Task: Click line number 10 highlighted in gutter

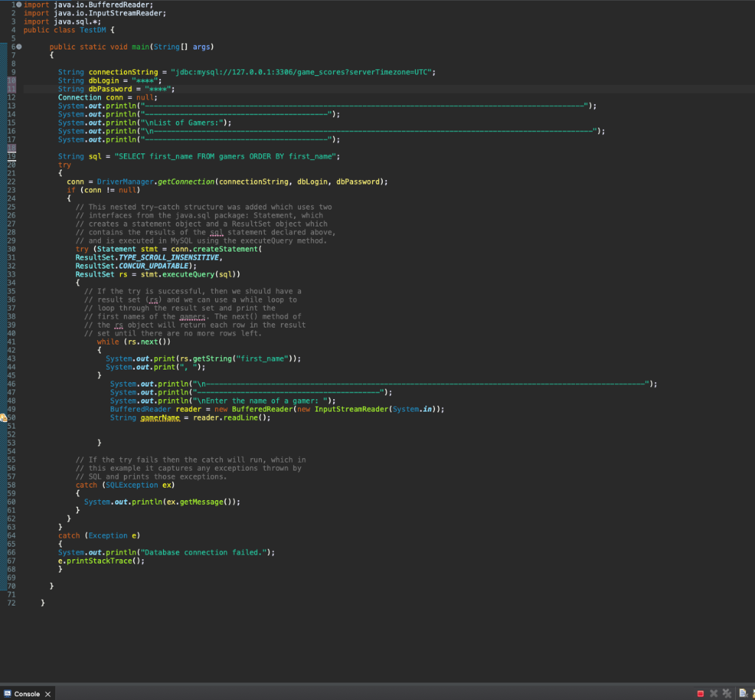Action: (x=12, y=80)
